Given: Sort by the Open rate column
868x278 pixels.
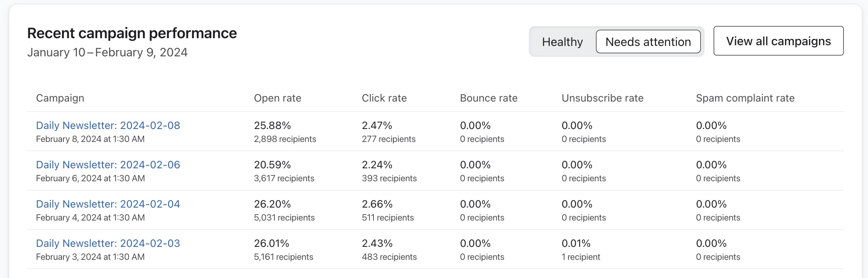Looking at the screenshot, I should [x=277, y=98].
